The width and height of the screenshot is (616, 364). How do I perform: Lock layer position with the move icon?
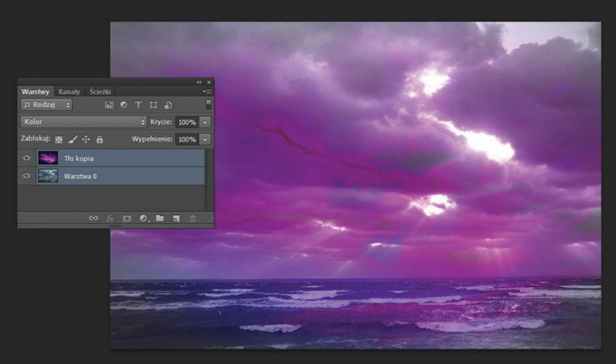click(85, 139)
